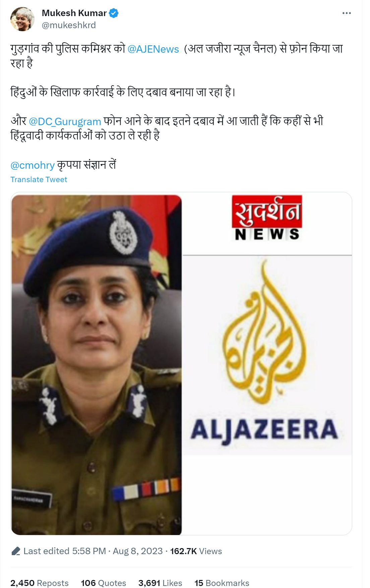Screen dimensions: 370x588
Task: Click the pencil edit-history icon
Action: (16, 551)
